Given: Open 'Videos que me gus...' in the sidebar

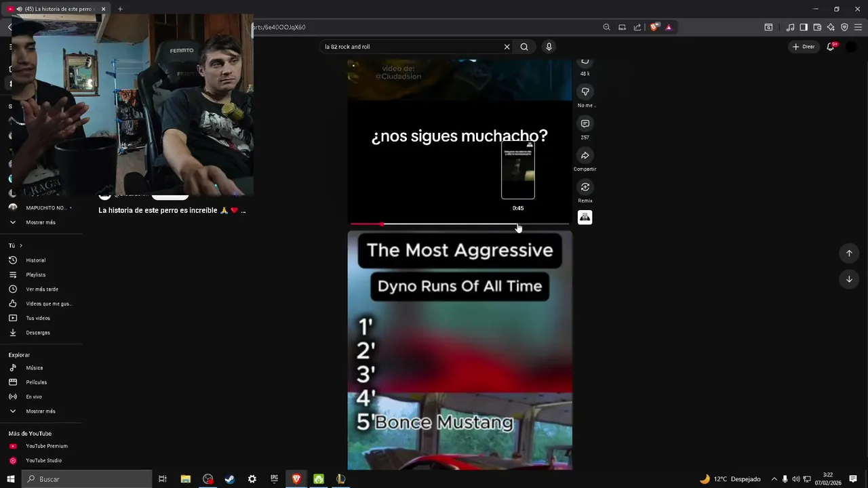Looking at the screenshot, I should [x=41, y=304].
